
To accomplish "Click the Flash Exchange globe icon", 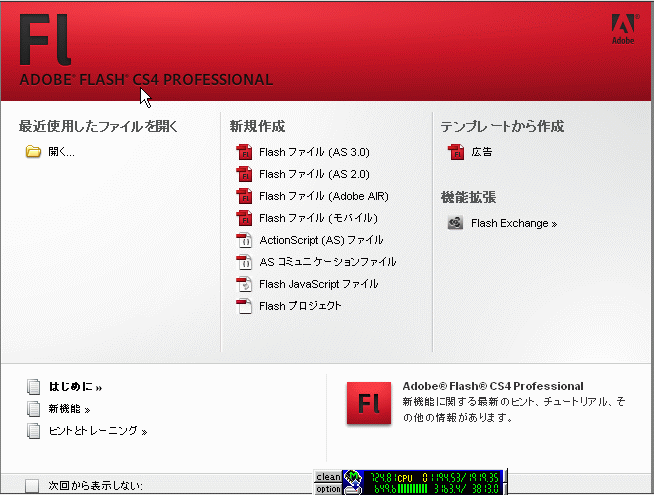I will (x=455, y=223).
